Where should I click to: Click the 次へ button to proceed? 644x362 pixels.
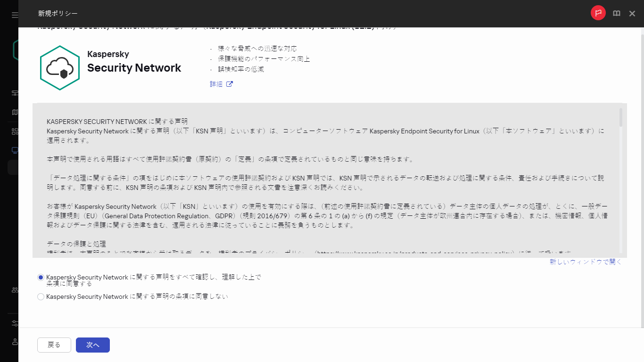pos(92,345)
